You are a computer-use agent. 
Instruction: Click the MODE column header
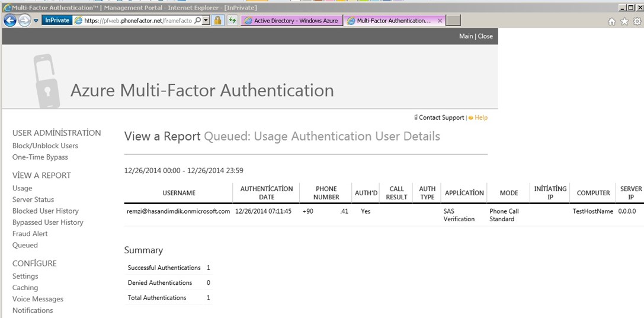[509, 193]
